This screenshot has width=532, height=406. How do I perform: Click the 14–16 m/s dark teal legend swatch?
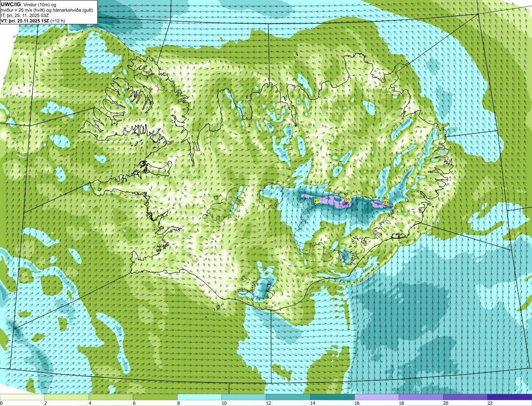(x=332, y=397)
